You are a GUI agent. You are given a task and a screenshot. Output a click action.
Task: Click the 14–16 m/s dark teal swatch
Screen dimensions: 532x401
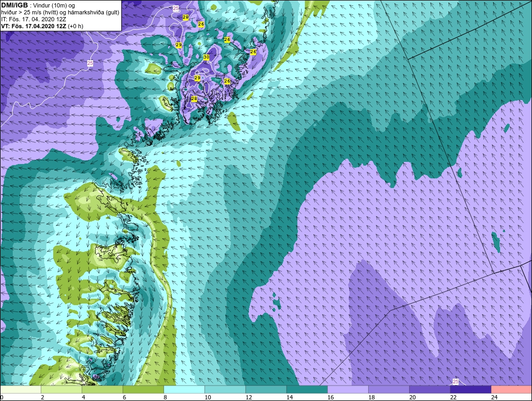(307, 389)
